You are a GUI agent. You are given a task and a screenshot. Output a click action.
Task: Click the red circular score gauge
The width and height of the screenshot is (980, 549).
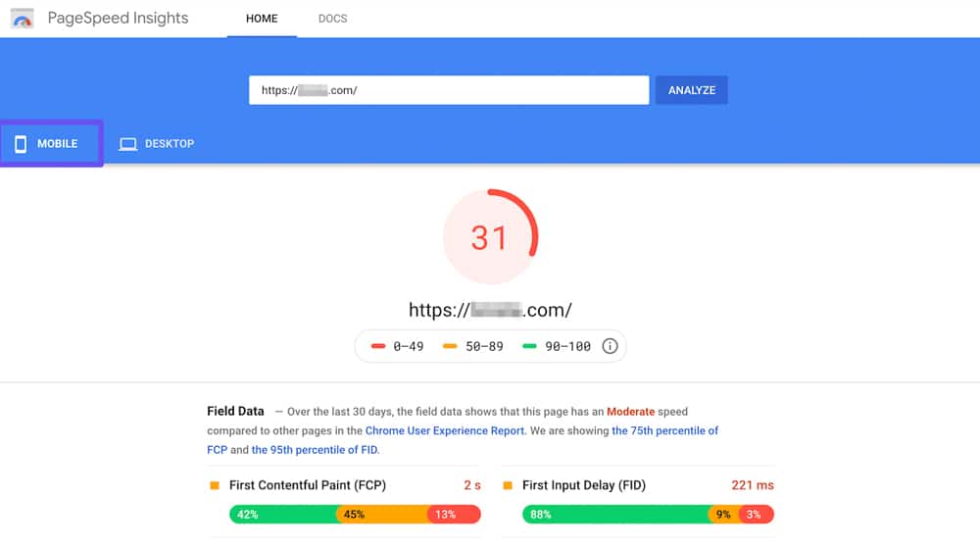point(490,237)
